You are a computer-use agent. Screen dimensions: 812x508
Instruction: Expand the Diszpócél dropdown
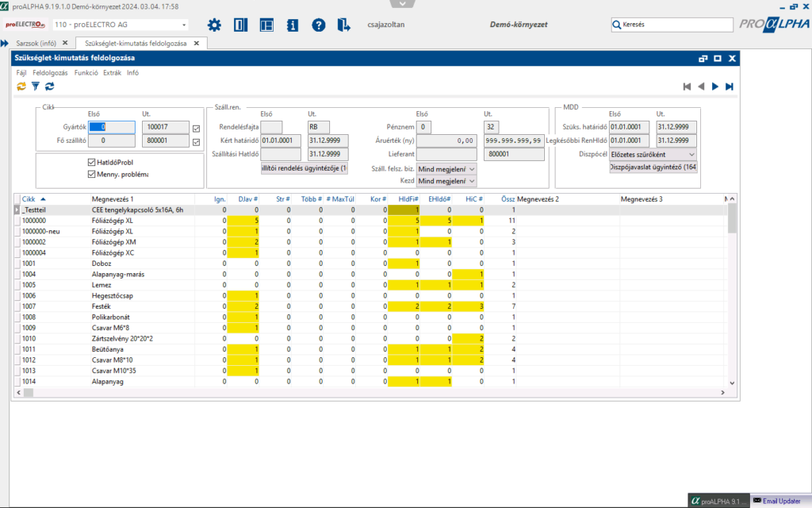tap(691, 154)
